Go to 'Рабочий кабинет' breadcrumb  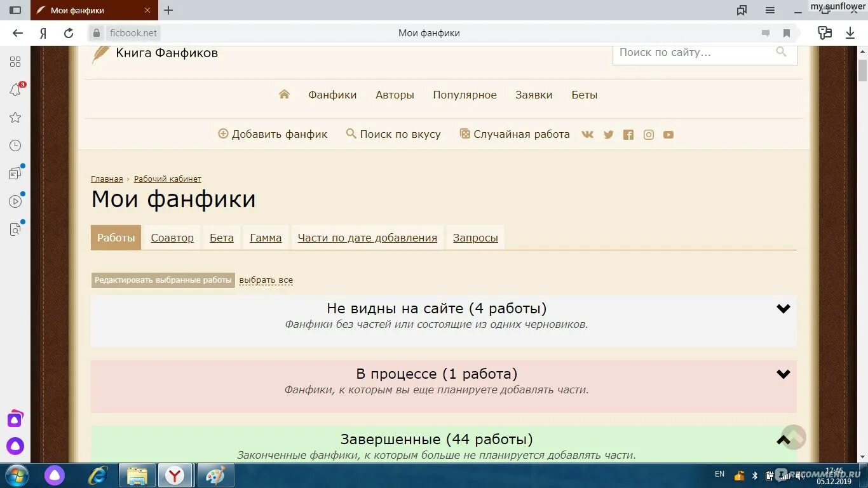pos(168,179)
